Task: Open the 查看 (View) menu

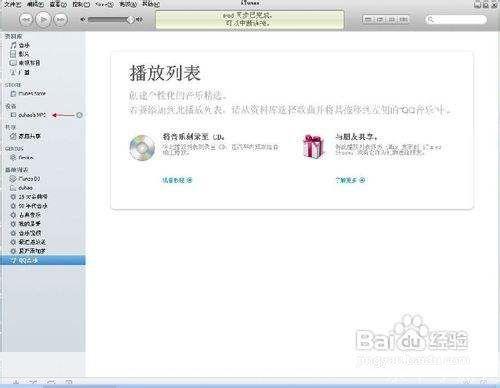Action: click(58, 4)
